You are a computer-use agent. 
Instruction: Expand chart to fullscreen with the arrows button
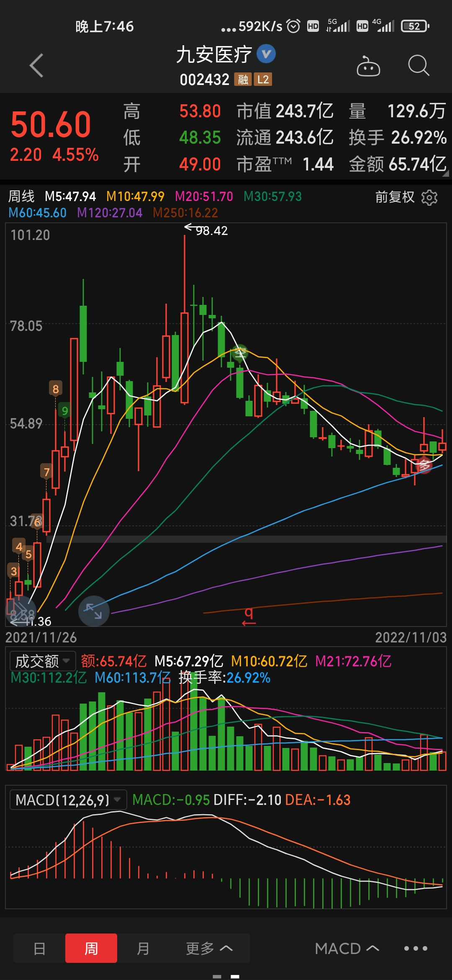click(x=94, y=611)
